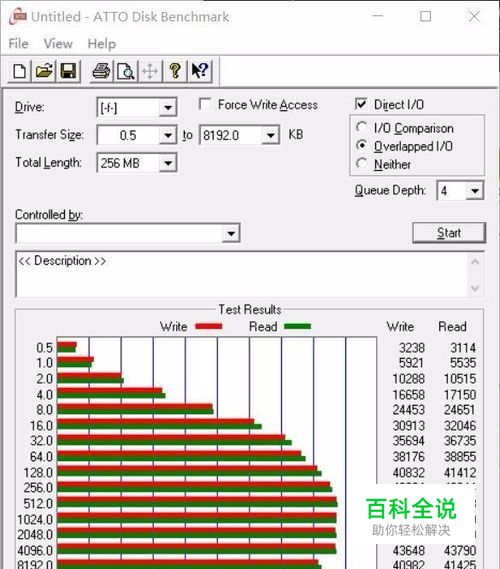Click the Description scroll down arrow
Image resolution: width=500 pixels, height=569 pixels.
tap(475, 288)
